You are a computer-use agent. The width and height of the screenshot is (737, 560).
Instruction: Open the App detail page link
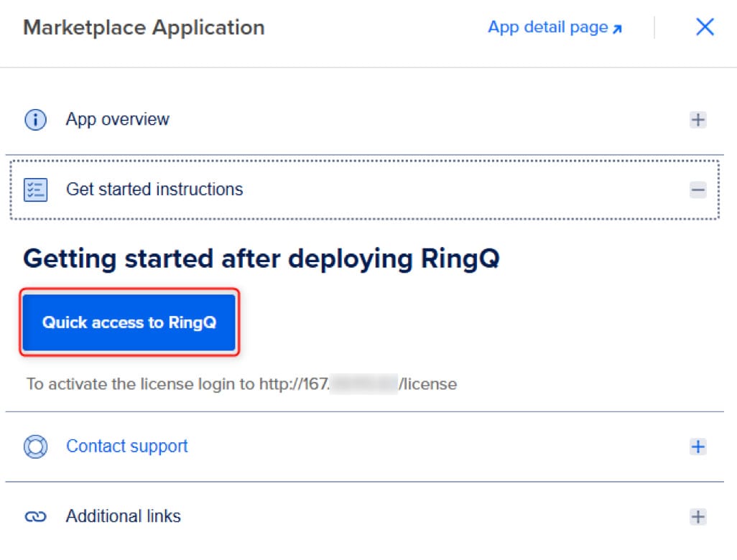pyautogui.click(x=547, y=26)
